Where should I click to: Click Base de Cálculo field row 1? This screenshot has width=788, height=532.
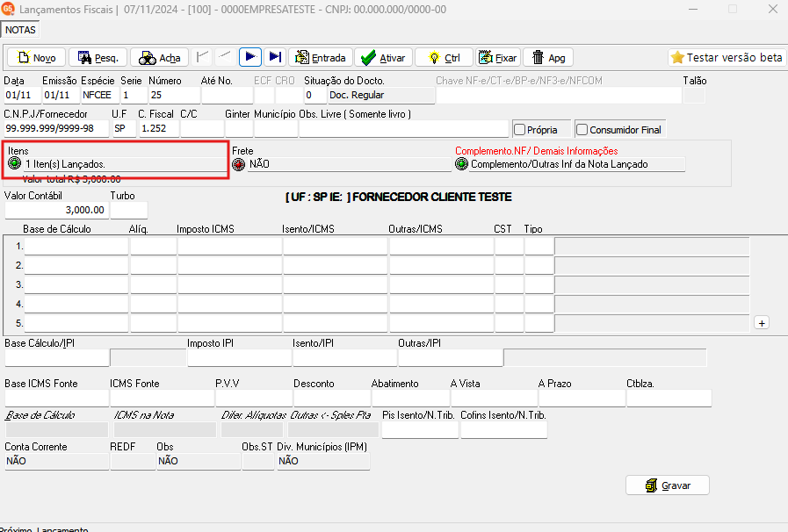tap(76, 246)
